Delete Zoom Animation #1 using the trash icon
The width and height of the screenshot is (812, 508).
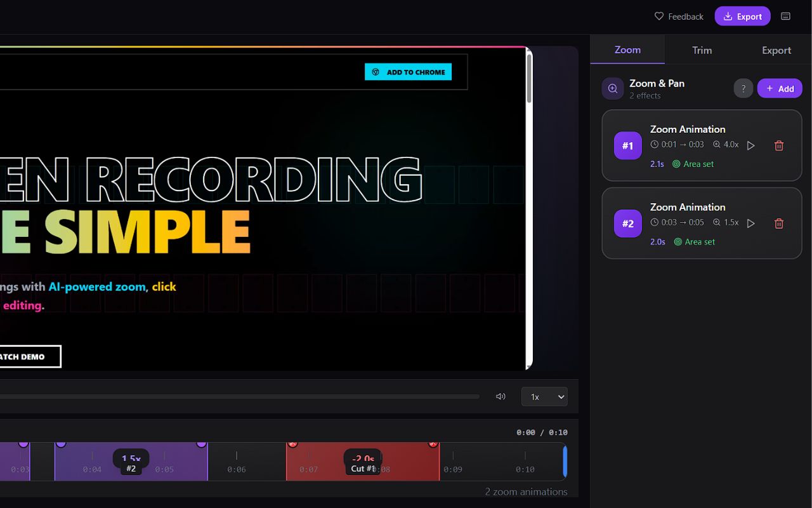778,145
